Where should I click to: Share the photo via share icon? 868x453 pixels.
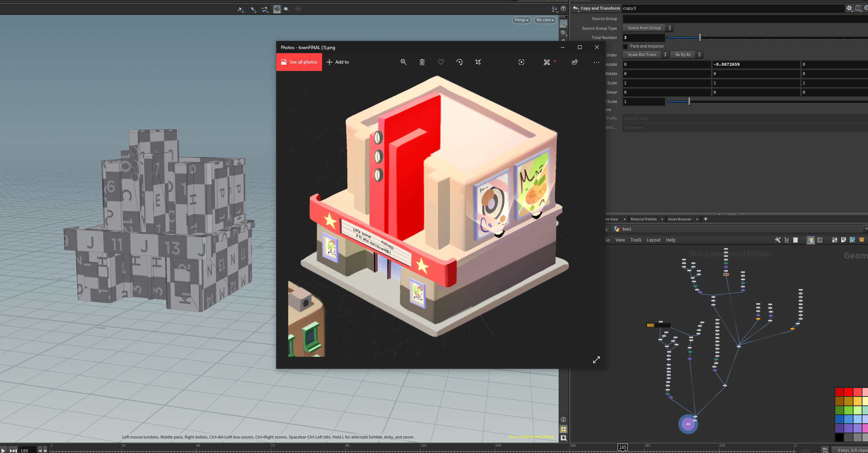(x=575, y=62)
